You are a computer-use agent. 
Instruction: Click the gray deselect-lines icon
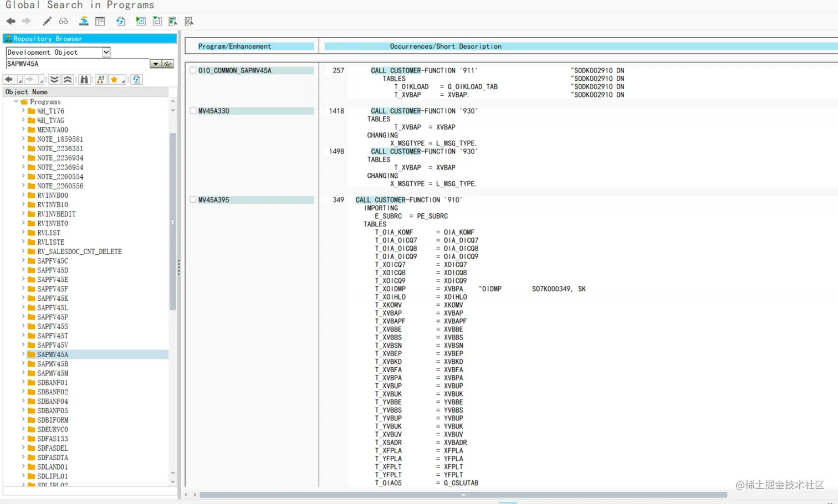pos(189,21)
